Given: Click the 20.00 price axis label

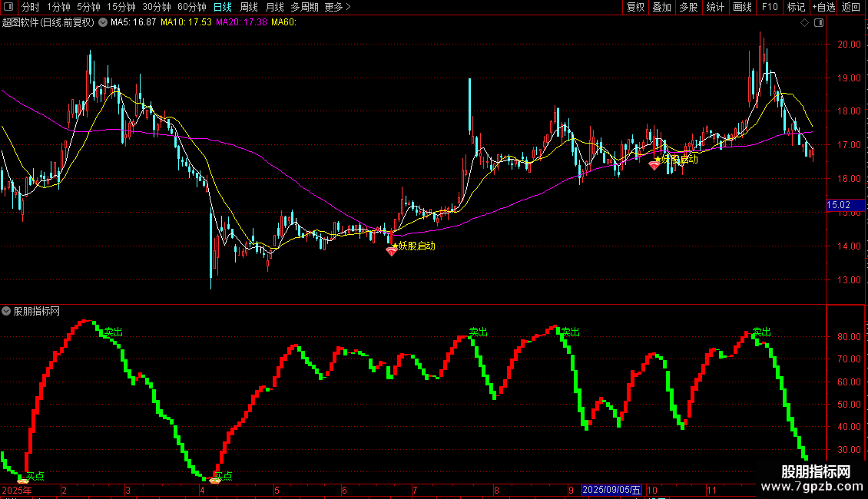Looking at the screenshot, I should click(x=849, y=45).
